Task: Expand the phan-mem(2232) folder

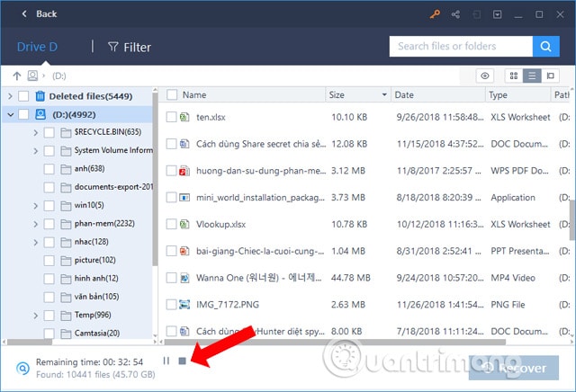Action: (x=36, y=224)
